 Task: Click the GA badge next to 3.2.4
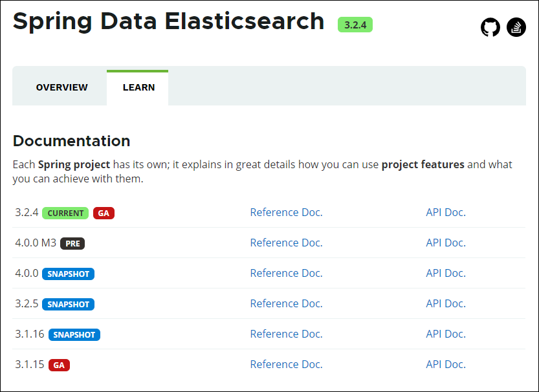pyautogui.click(x=104, y=213)
